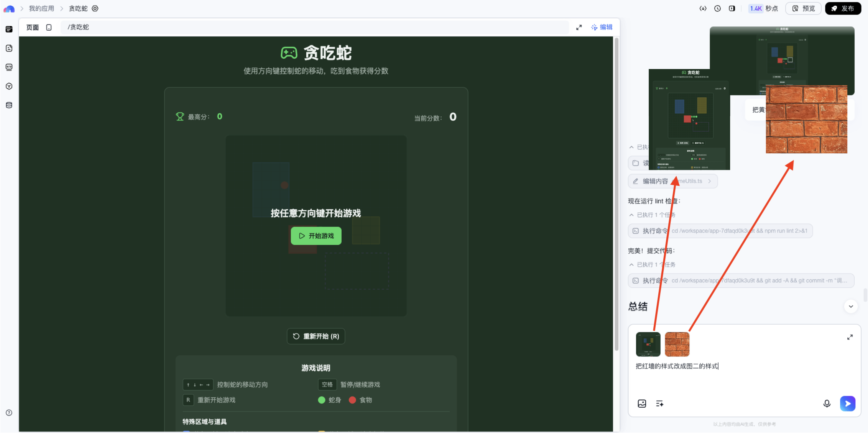The image size is (868, 433).
Task: Toggle the right panel visibility icon
Action: pos(732,8)
